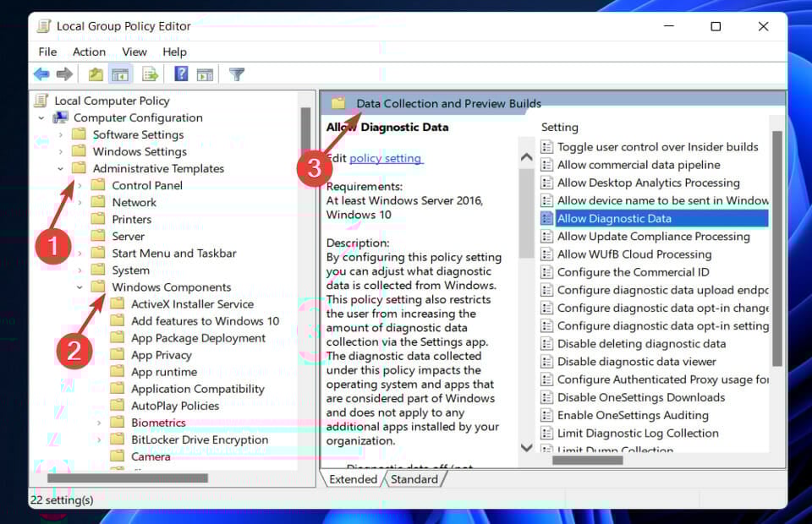This screenshot has width=812, height=524.
Task: Select Disable OneSettings Downloads policy
Action: pos(640,397)
